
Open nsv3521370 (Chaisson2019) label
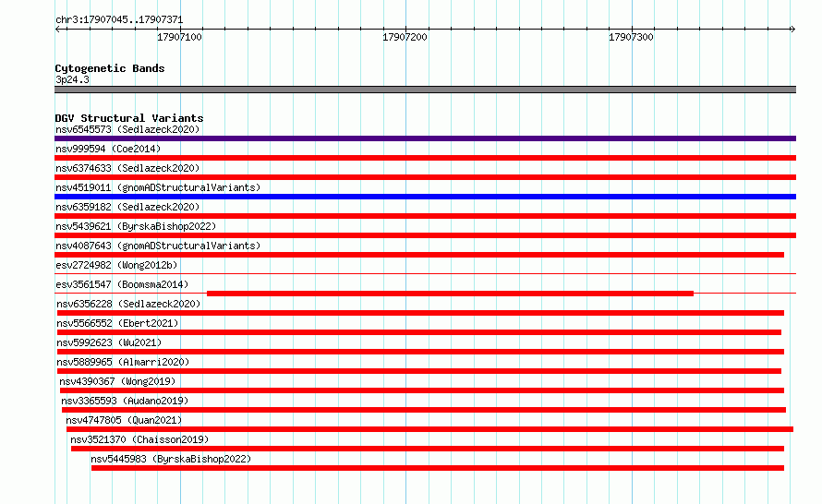click(139, 439)
